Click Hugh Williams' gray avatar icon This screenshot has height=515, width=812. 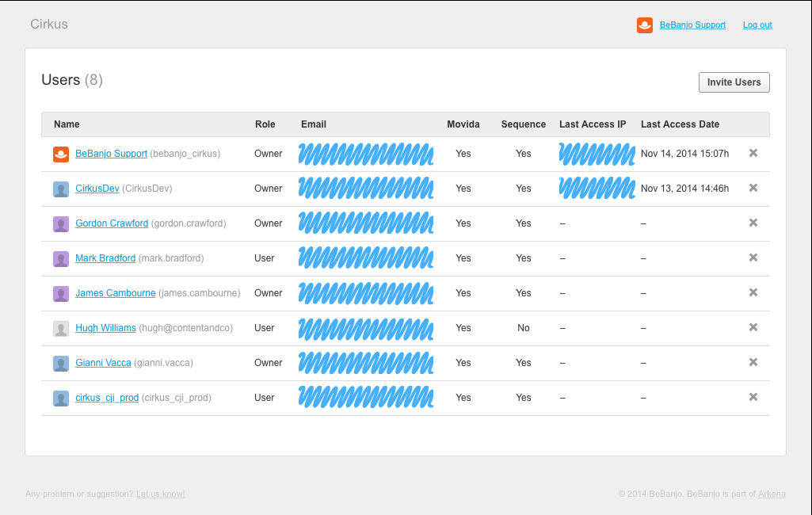click(x=61, y=329)
